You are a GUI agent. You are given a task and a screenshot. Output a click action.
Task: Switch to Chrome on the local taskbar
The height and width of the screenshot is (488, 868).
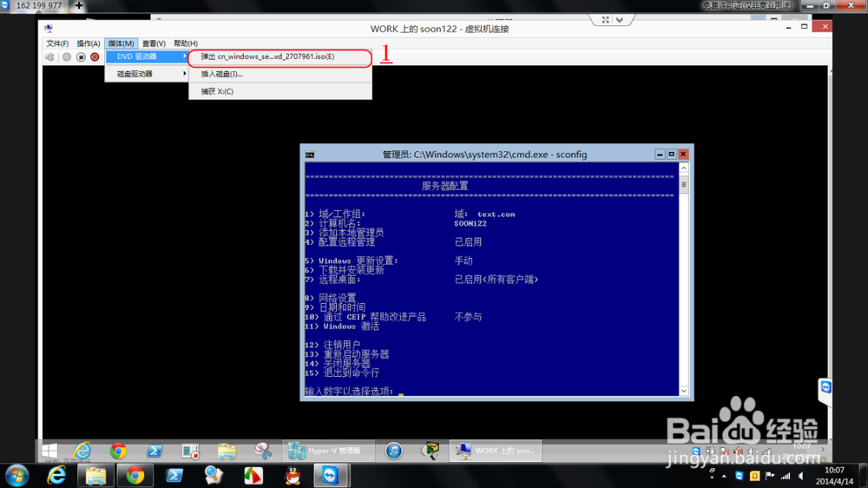pyautogui.click(x=135, y=476)
